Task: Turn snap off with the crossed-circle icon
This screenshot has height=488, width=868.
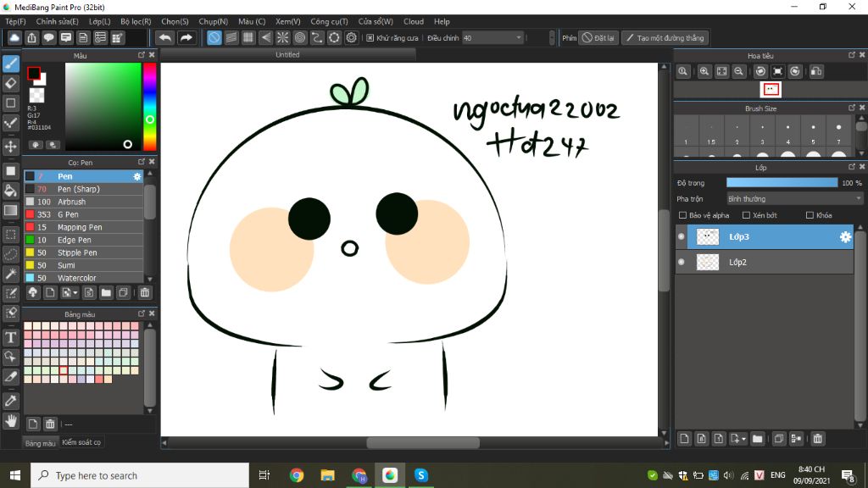Action: (x=214, y=37)
